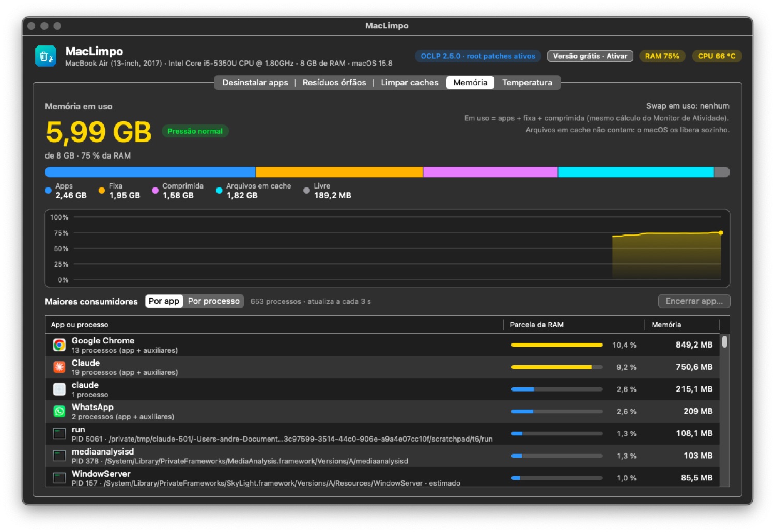Click the RAM 75% badge
Viewport: 775px width, 532px height.
(662, 56)
